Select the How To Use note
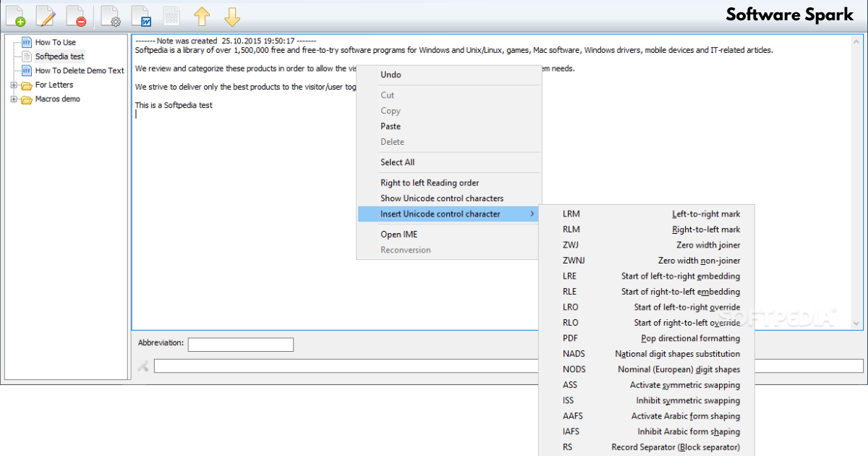868x456 pixels. pos(56,42)
